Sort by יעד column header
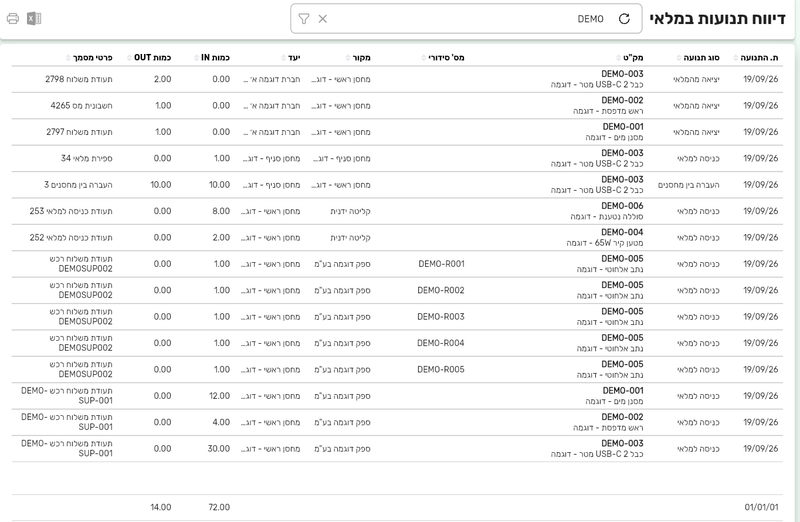The image size is (800, 522). 291,58
